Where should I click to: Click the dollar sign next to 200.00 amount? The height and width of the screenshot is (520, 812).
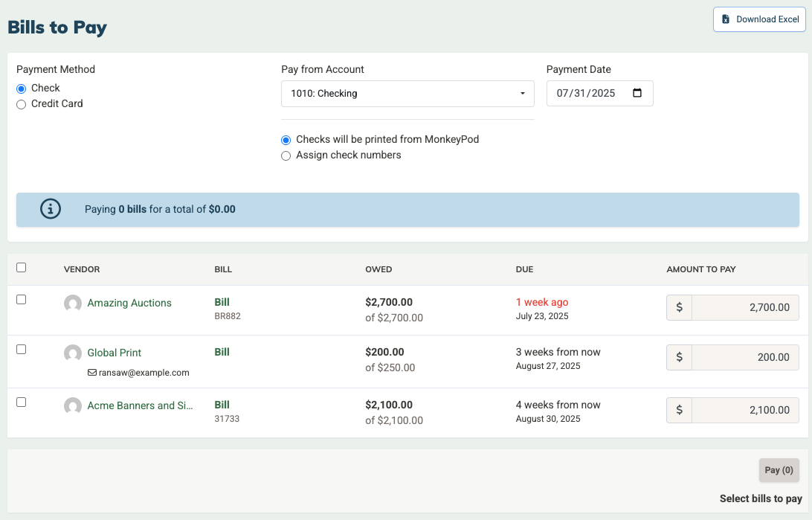679,357
